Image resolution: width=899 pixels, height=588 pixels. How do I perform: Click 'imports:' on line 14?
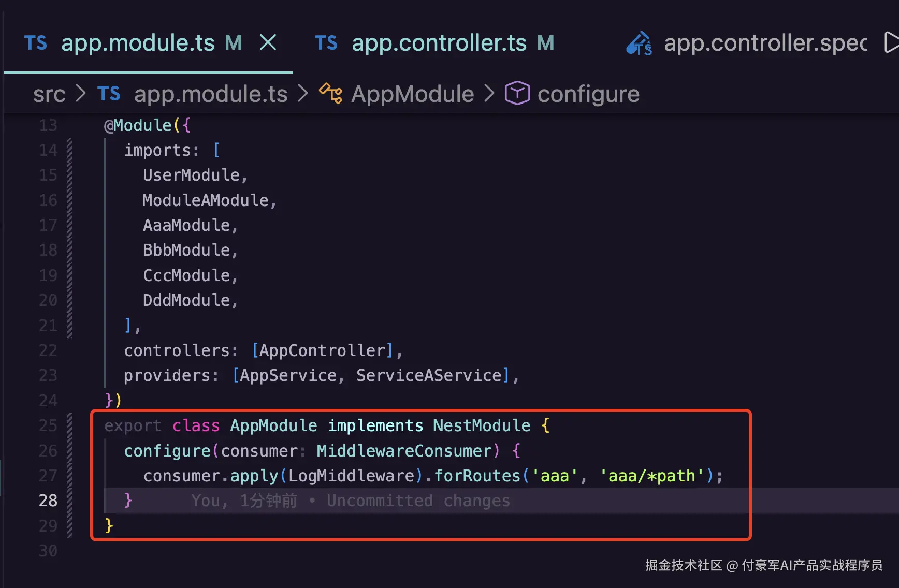(162, 150)
